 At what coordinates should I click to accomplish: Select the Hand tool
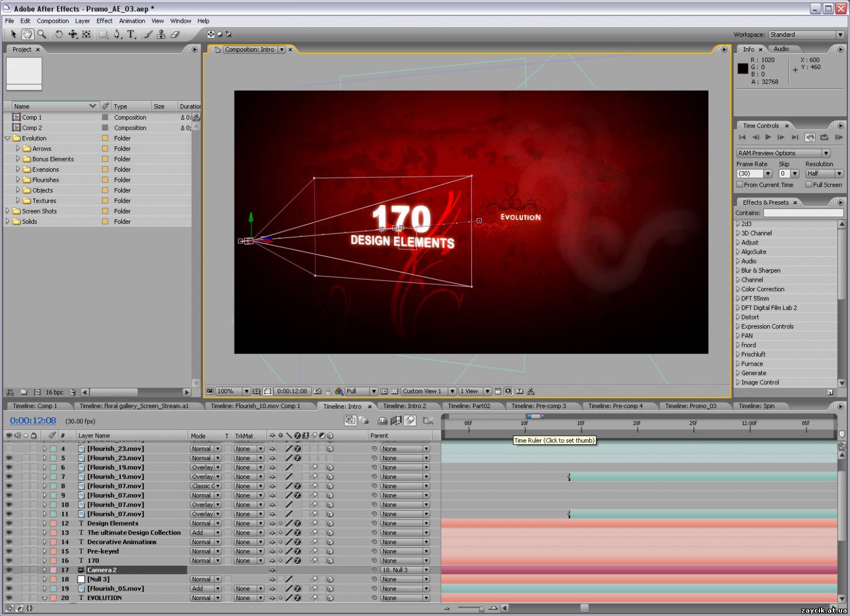pos(27,35)
